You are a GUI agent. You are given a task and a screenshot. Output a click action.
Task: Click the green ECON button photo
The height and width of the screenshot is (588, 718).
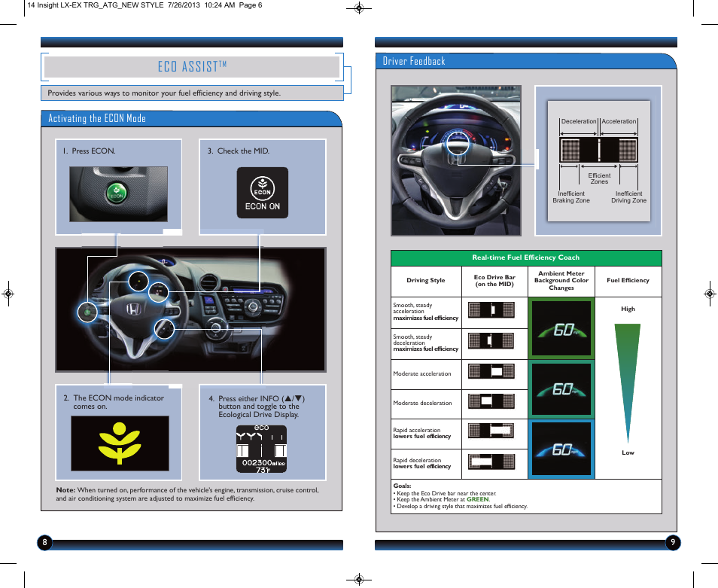[x=118, y=194]
